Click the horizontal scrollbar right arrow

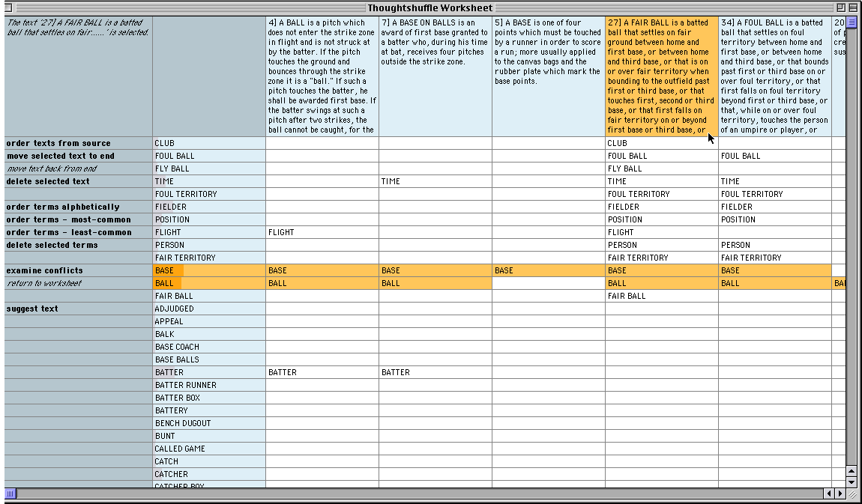840,494
